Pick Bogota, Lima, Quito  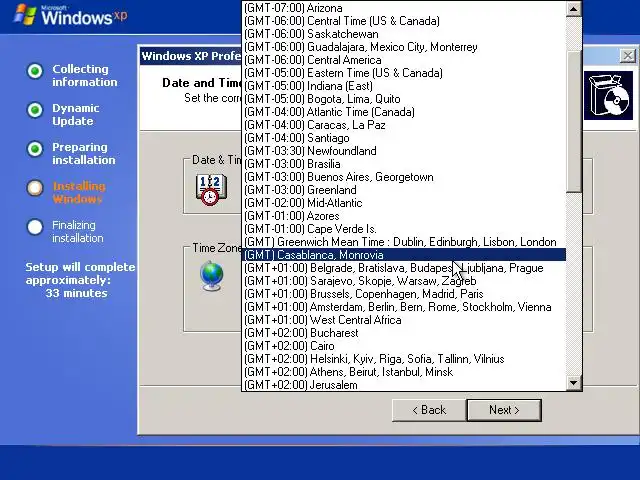(x=404, y=99)
